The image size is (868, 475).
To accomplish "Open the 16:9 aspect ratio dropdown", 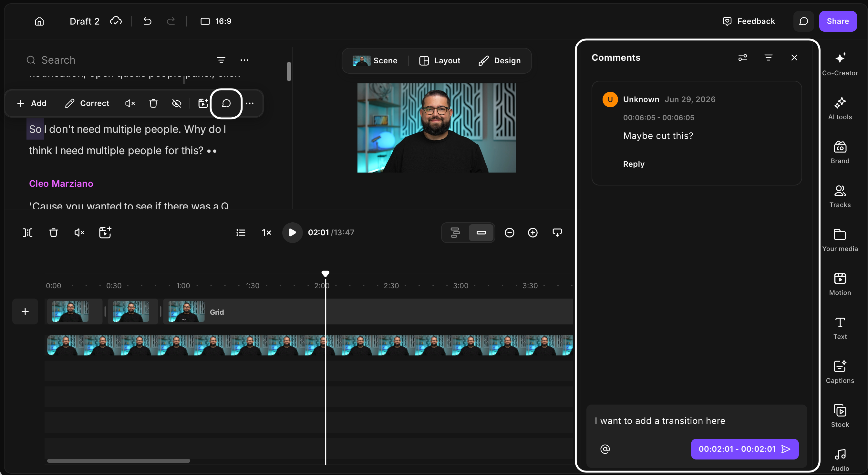I will click(x=216, y=21).
